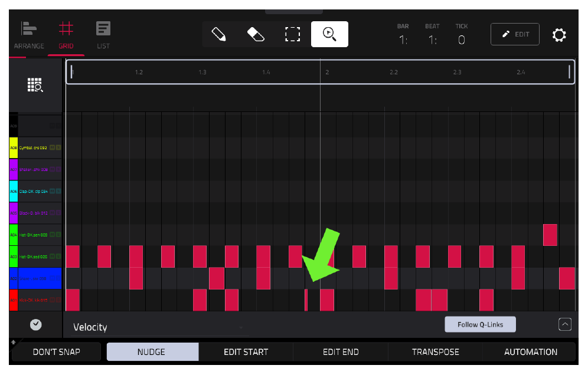Tap the Transpose button

click(x=435, y=352)
